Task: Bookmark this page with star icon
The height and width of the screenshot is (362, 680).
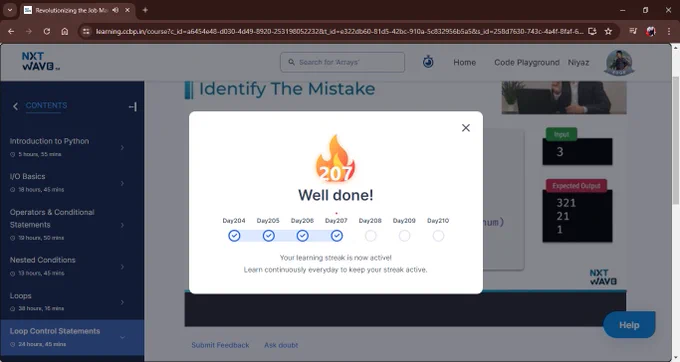Action: coord(608,31)
